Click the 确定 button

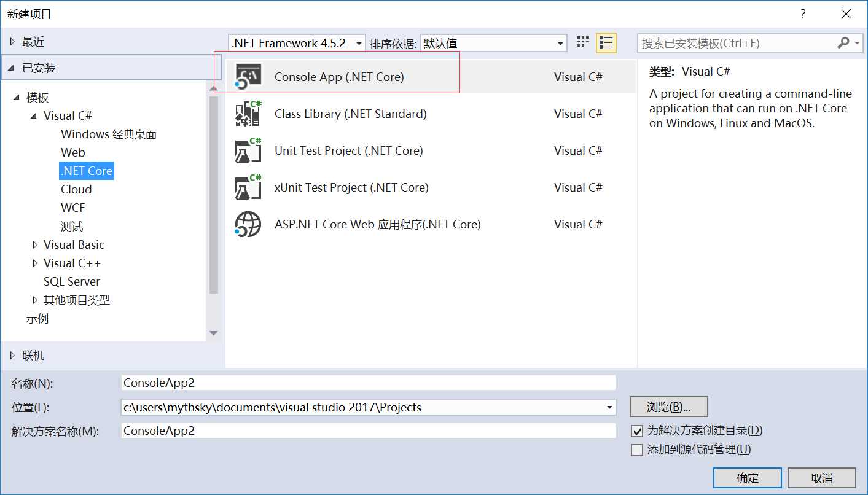click(748, 478)
